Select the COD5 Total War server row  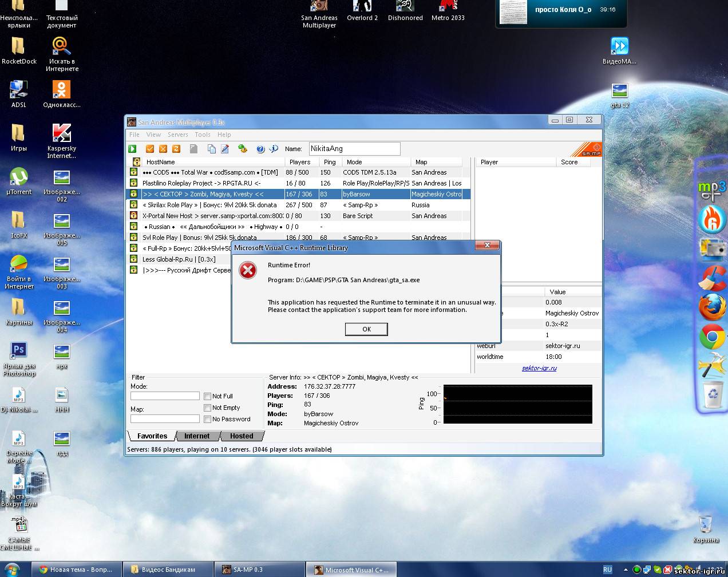[298, 172]
